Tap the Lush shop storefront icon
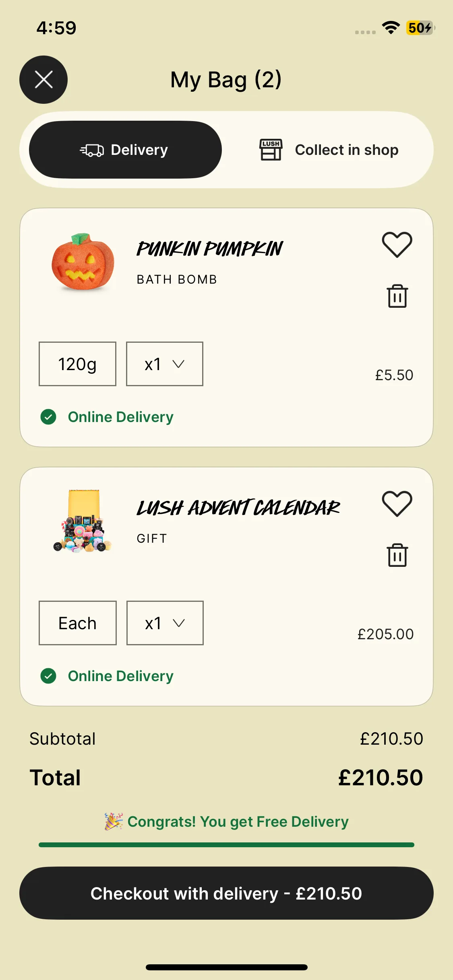Screen dimensions: 453x980 point(271,150)
